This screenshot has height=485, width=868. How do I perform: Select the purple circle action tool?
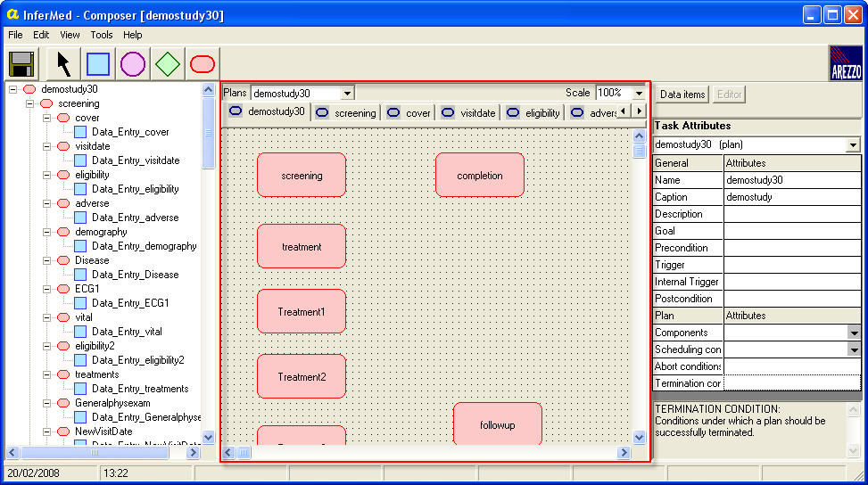click(x=133, y=64)
